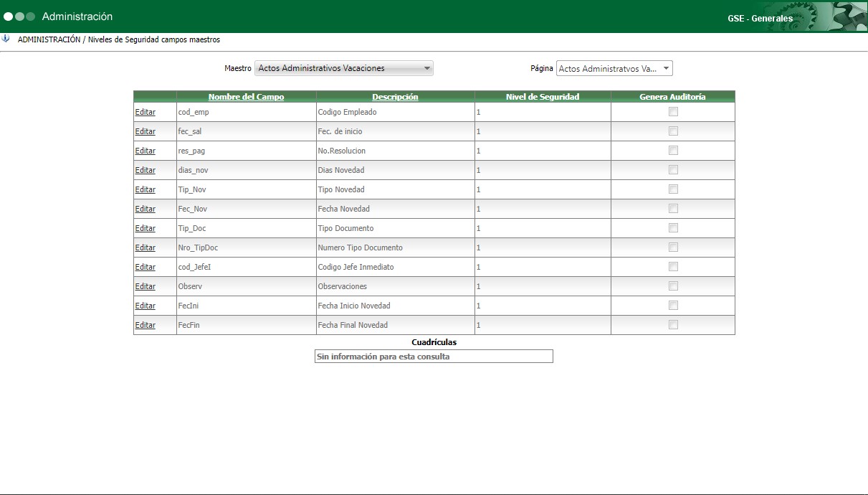Toggle Genera Auditoría checkbox for Tip_Doc
Image resolution: width=868 pixels, height=495 pixels.
(x=673, y=227)
